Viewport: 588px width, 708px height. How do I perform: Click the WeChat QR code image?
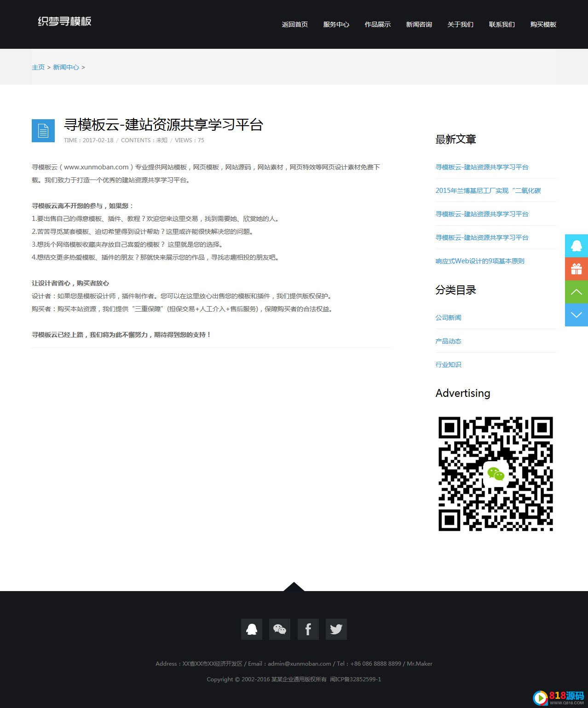pyautogui.click(x=496, y=474)
